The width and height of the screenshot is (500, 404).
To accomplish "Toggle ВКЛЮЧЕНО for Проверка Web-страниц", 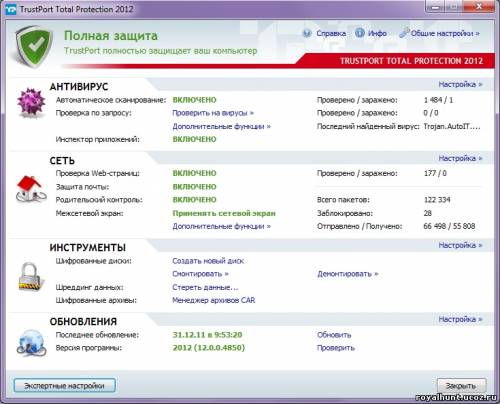I will (x=194, y=173).
